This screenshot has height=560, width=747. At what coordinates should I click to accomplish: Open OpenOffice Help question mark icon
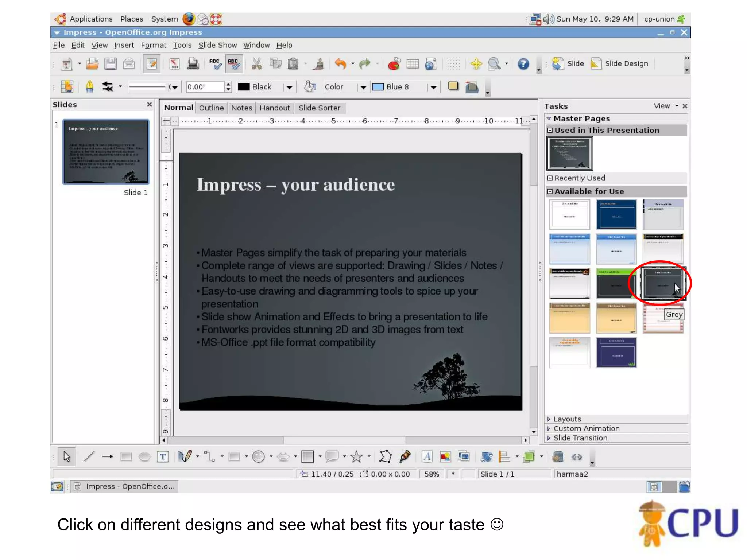[x=523, y=64]
